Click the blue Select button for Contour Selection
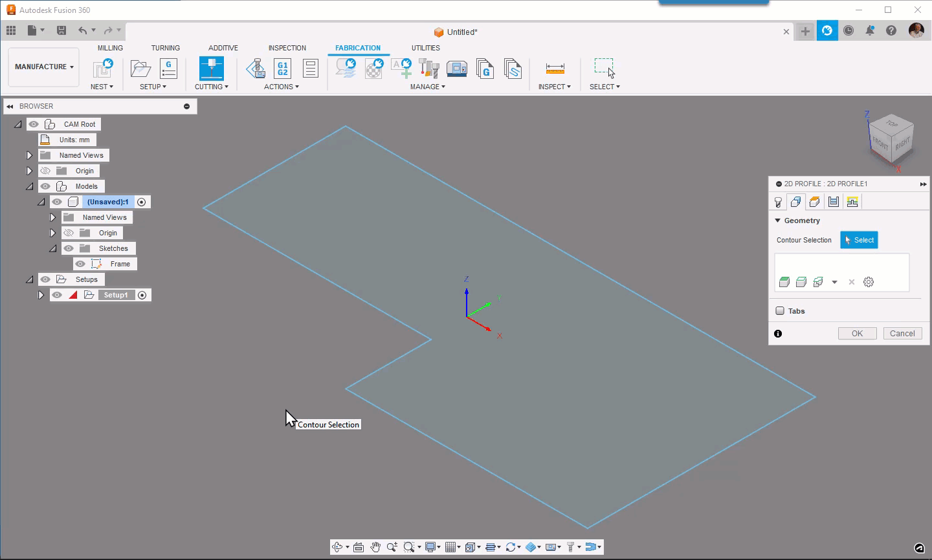Screen dimensions: 932x560 tap(859, 240)
